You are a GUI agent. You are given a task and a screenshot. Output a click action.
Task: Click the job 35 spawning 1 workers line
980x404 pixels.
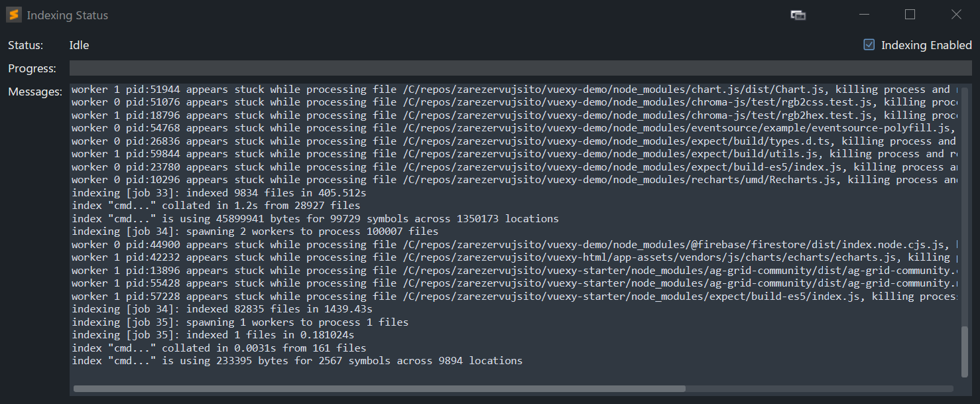[x=239, y=322]
